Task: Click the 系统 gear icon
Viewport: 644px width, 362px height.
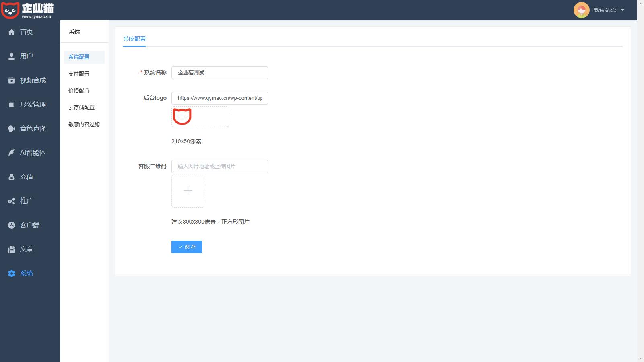Action: [12, 274]
